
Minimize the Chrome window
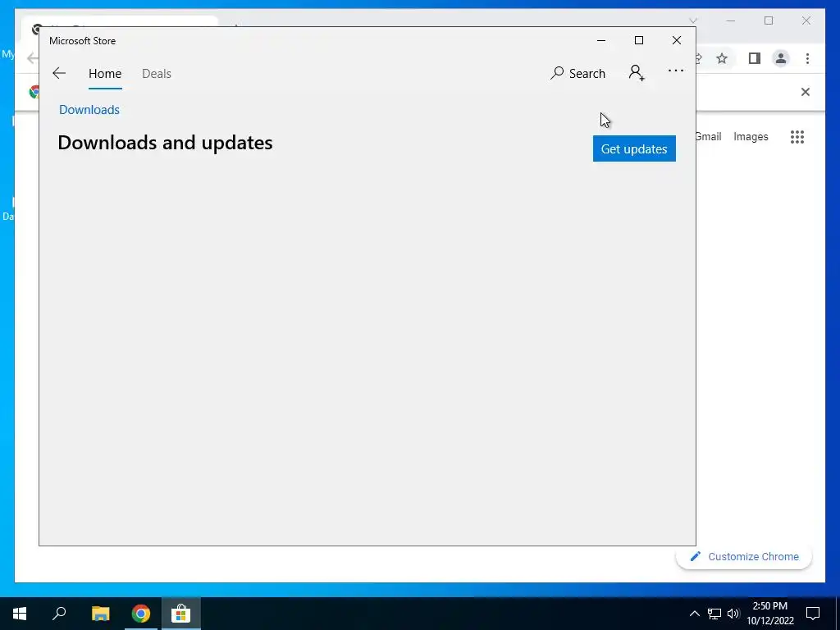[x=731, y=21]
